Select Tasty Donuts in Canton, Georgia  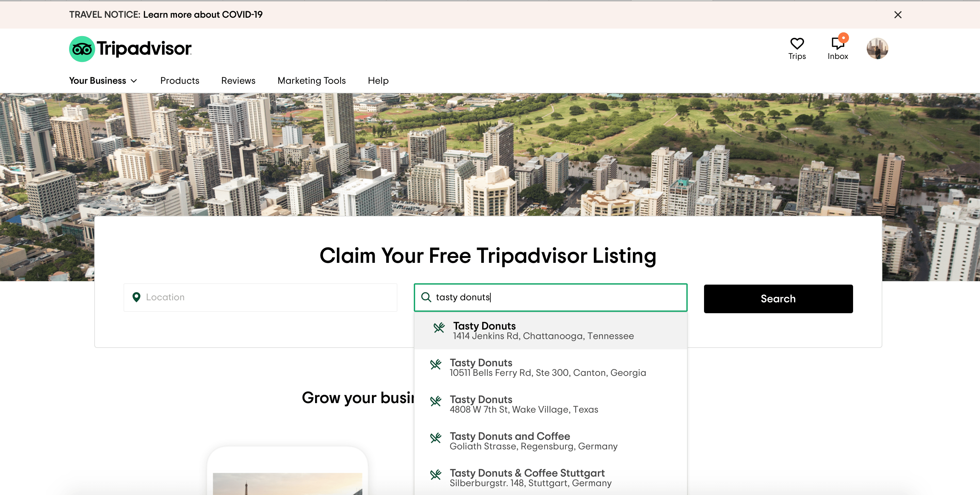coord(550,368)
